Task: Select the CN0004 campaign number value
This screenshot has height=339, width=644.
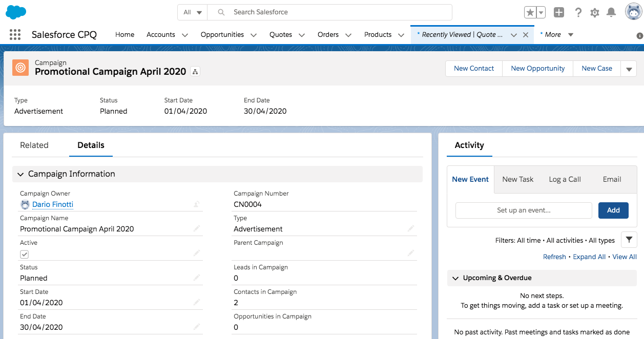Action: pos(248,204)
